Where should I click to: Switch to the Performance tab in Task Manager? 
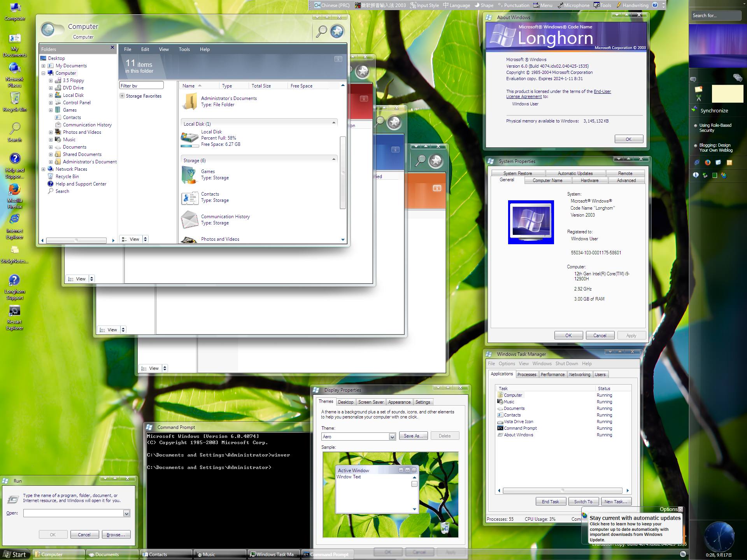point(552,374)
